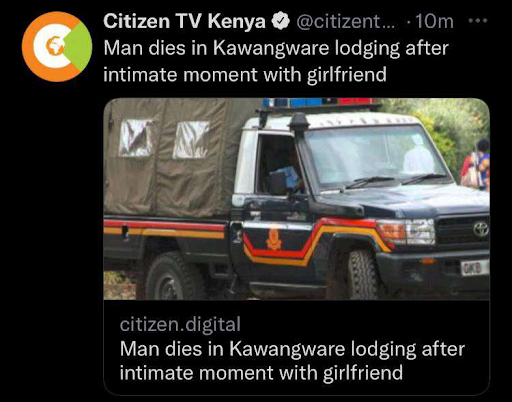Open the Citizen TV Kenya account name
This screenshot has width=512, height=402.
point(184,21)
